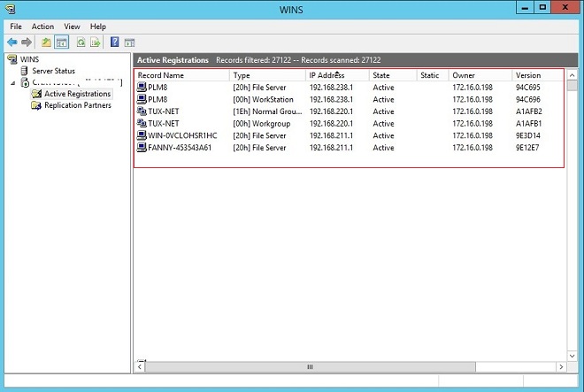Open the Help menu
584x392 pixels.
point(98,27)
